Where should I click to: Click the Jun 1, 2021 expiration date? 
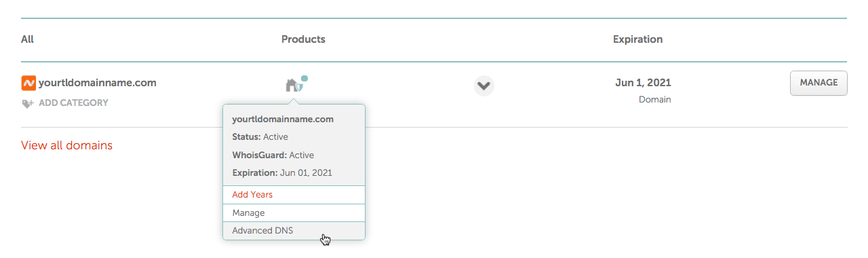click(643, 83)
